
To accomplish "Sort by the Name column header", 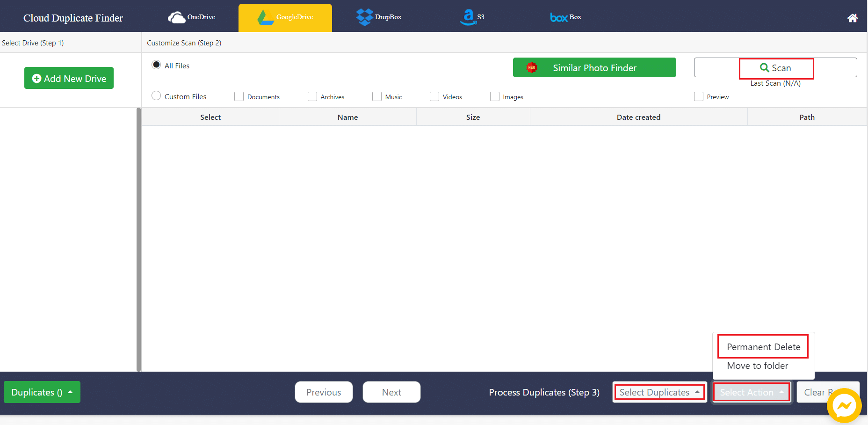I will pyautogui.click(x=347, y=117).
